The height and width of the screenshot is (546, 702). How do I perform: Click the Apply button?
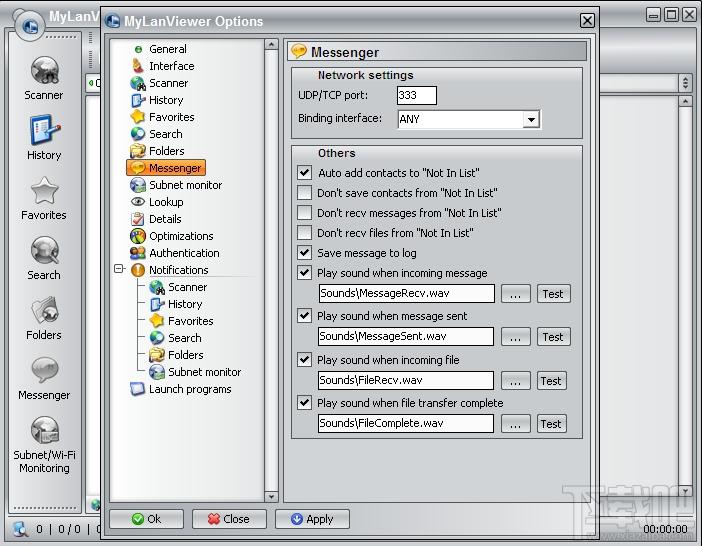pyautogui.click(x=311, y=519)
